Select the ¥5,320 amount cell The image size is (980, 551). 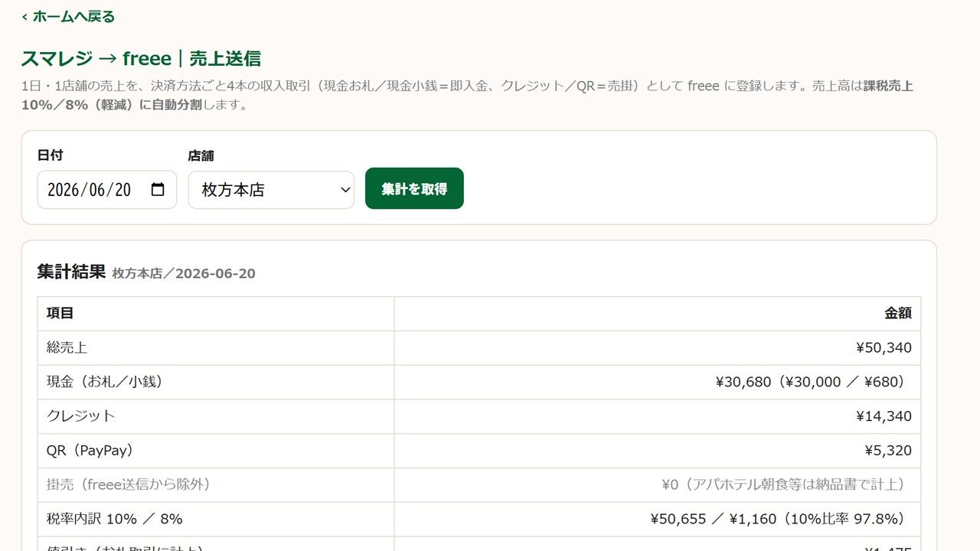(x=658, y=451)
